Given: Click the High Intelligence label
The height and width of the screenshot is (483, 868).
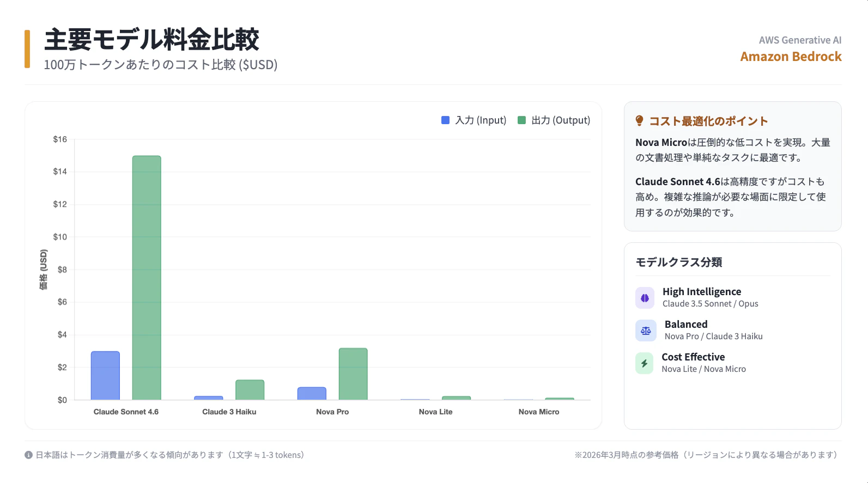Looking at the screenshot, I should point(702,292).
